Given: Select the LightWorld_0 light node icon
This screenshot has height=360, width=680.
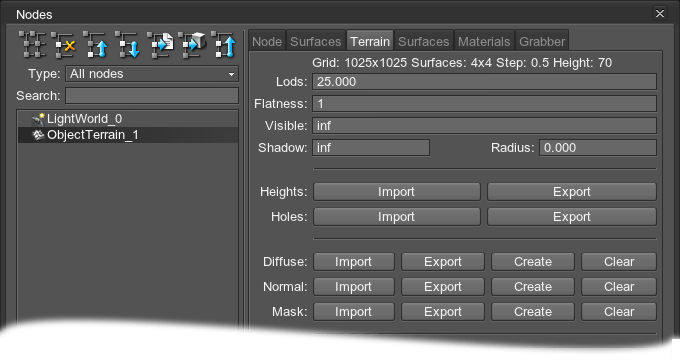Looking at the screenshot, I should coord(39,119).
